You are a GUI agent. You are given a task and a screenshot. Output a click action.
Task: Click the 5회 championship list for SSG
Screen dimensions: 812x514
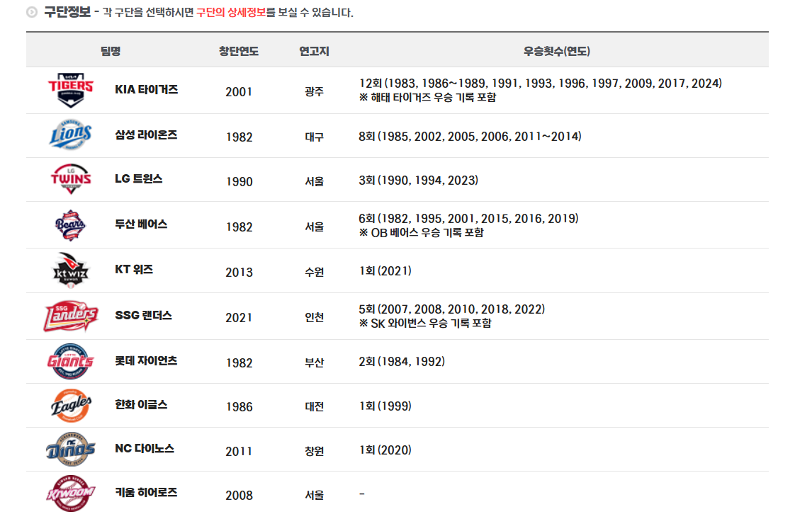(451, 309)
